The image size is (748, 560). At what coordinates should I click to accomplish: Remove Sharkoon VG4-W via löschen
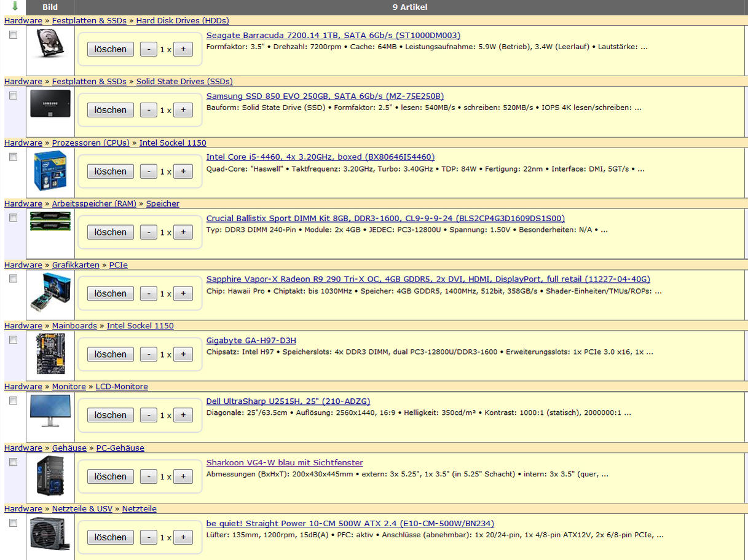coord(111,476)
